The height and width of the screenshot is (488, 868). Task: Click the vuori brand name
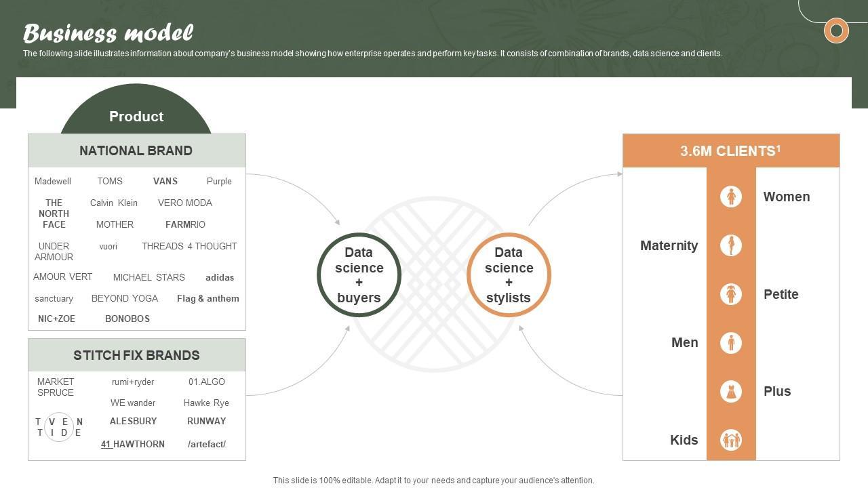108,246
